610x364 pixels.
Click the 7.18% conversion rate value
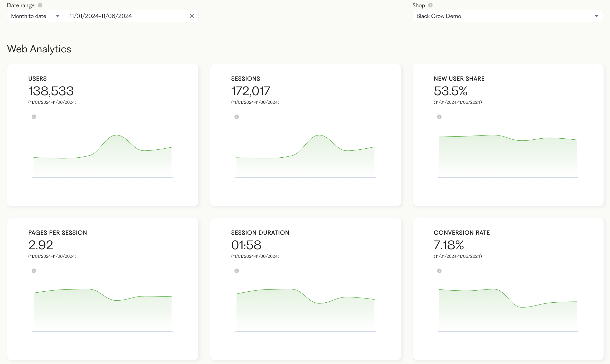tap(449, 245)
